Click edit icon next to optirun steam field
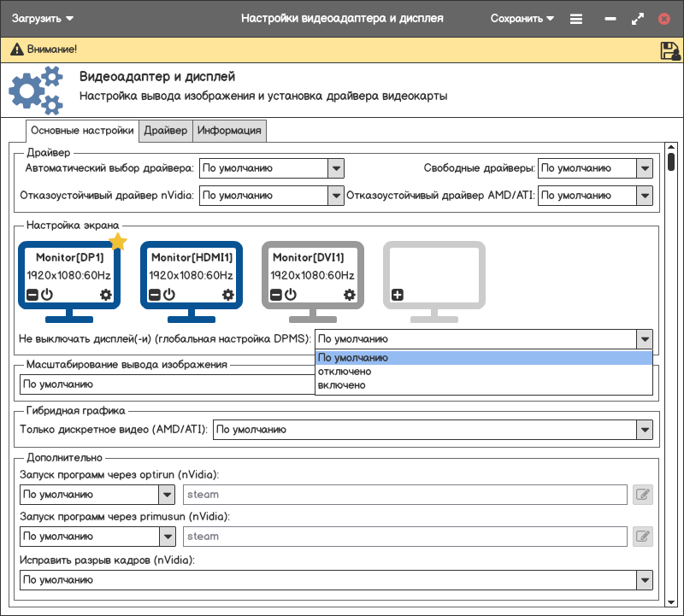The height and width of the screenshot is (616, 684). [x=642, y=495]
